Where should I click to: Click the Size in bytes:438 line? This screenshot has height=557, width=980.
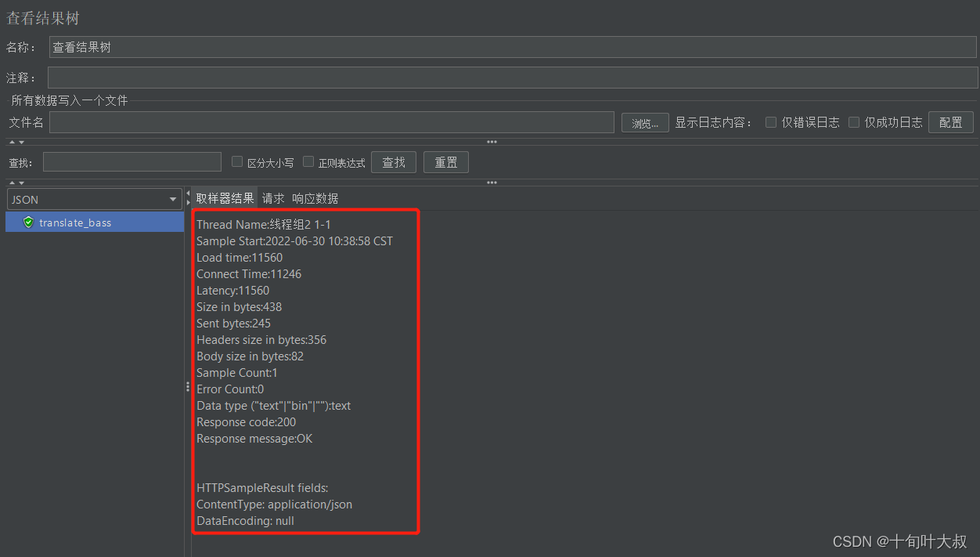click(x=239, y=307)
